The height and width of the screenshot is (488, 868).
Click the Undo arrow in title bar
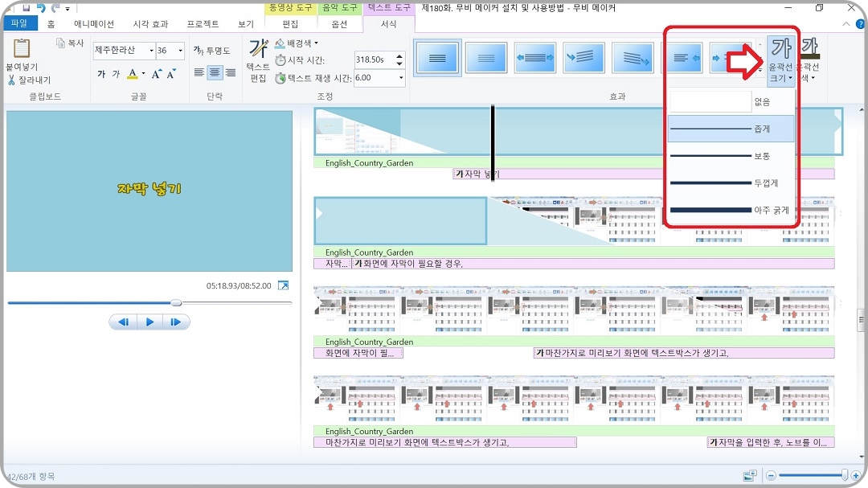click(x=40, y=8)
